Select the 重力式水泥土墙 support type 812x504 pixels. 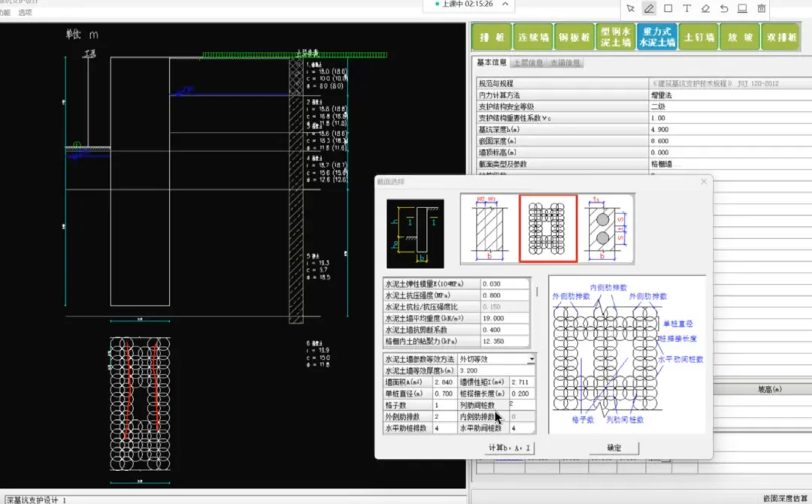click(x=657, y=37)
